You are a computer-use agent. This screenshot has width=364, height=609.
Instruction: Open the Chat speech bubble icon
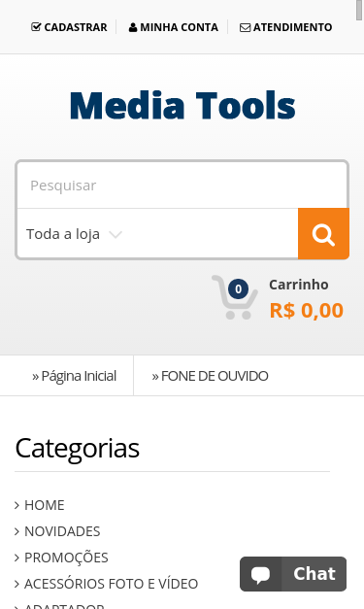click(x=260, y=574)
